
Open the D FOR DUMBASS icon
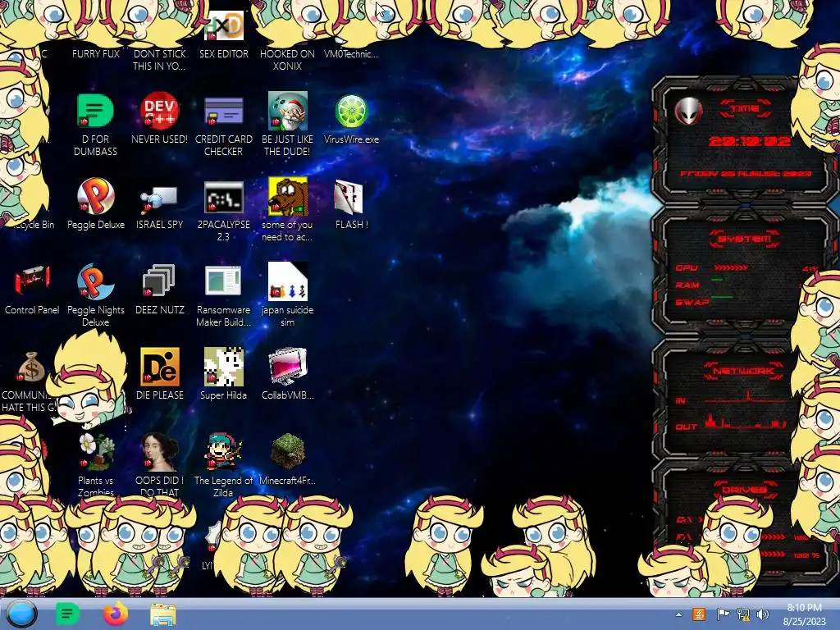95,111
